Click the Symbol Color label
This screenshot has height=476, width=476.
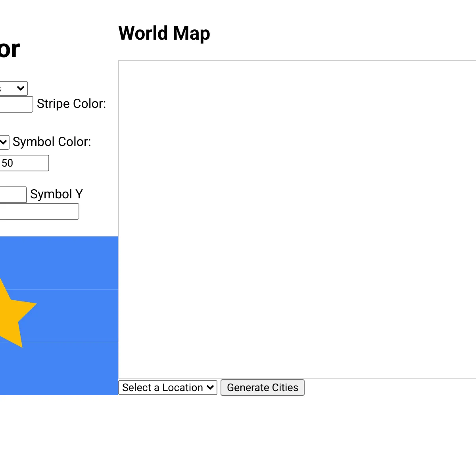click(x=52, y=142)
